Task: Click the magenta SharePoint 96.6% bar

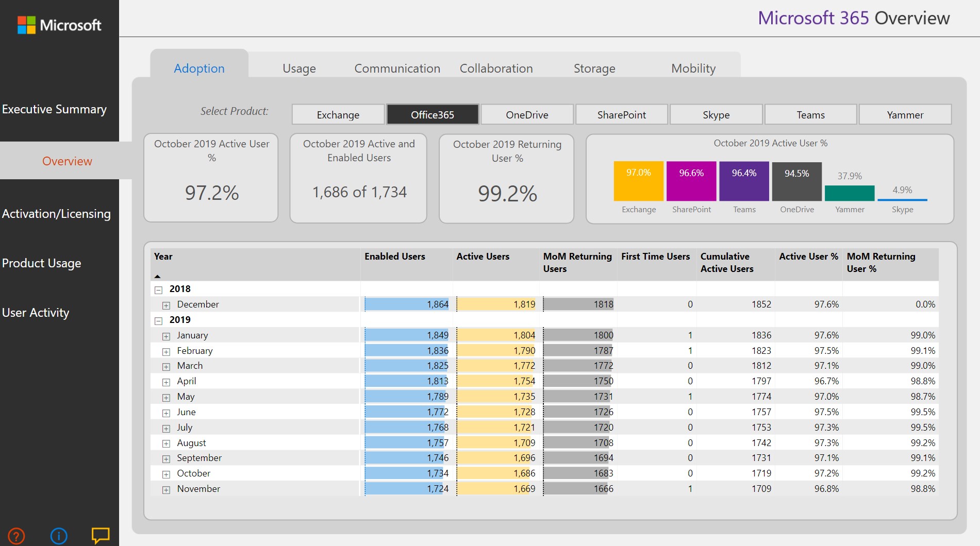Action: click(x=691, y=181)
